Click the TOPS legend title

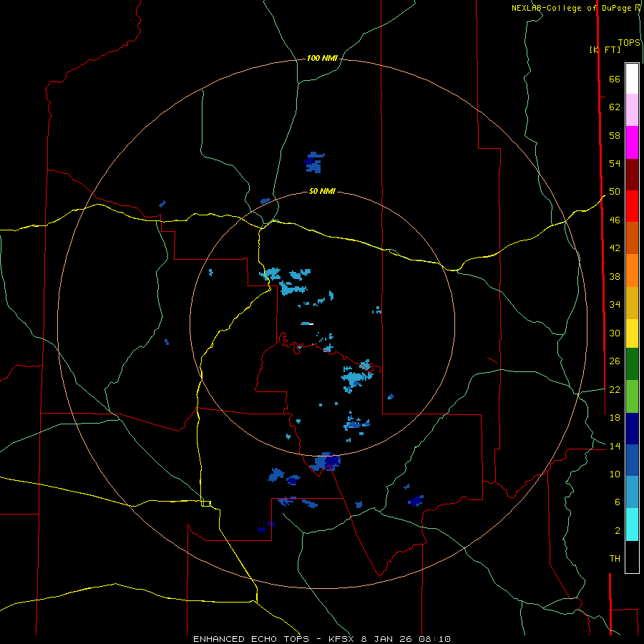point(629,43)
